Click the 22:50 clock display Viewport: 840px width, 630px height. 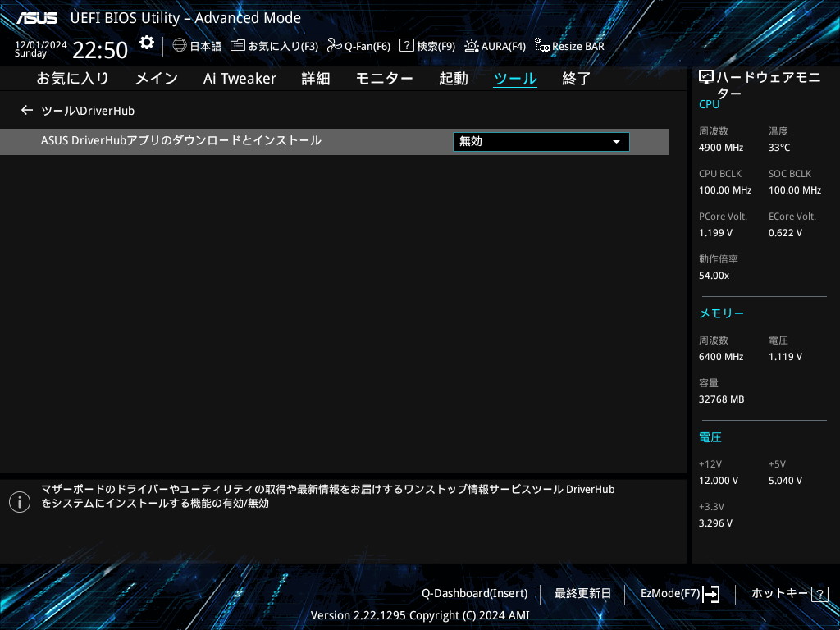[x=100, y=50]
